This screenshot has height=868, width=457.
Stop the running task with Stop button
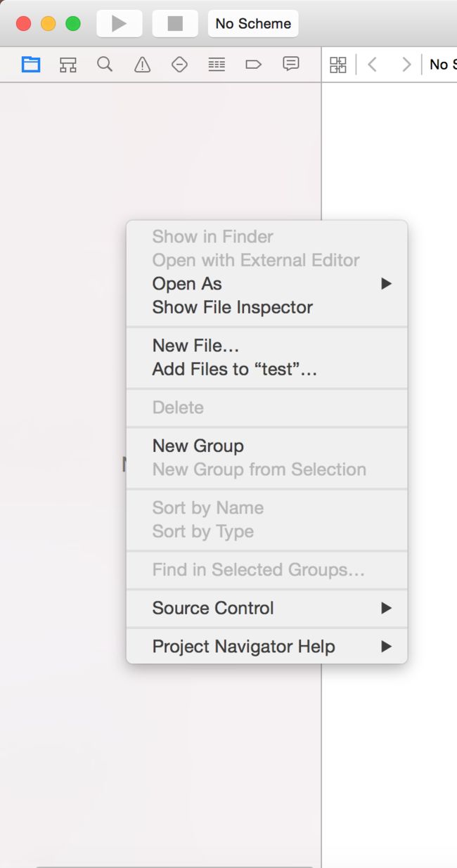coord(175,23)
